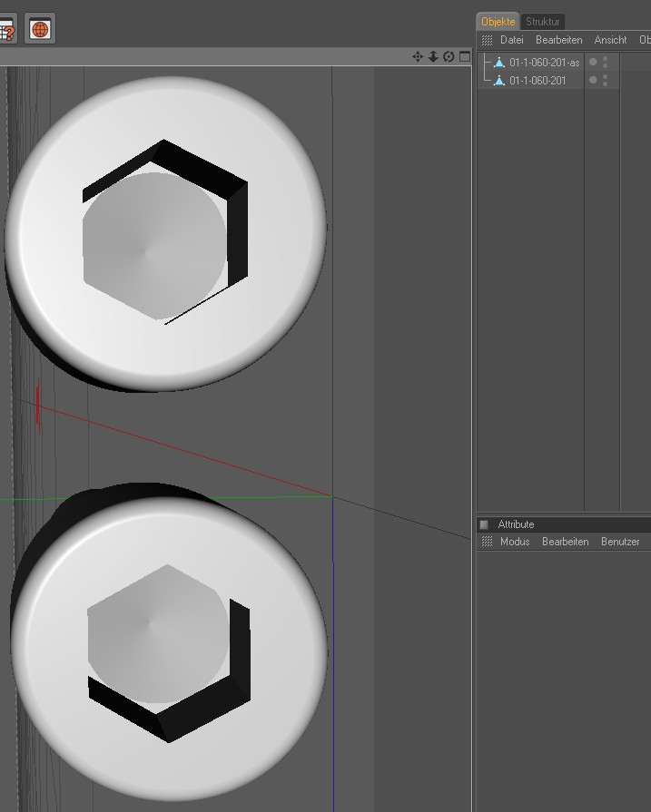Open the Benutzer menu

[620, 541]
